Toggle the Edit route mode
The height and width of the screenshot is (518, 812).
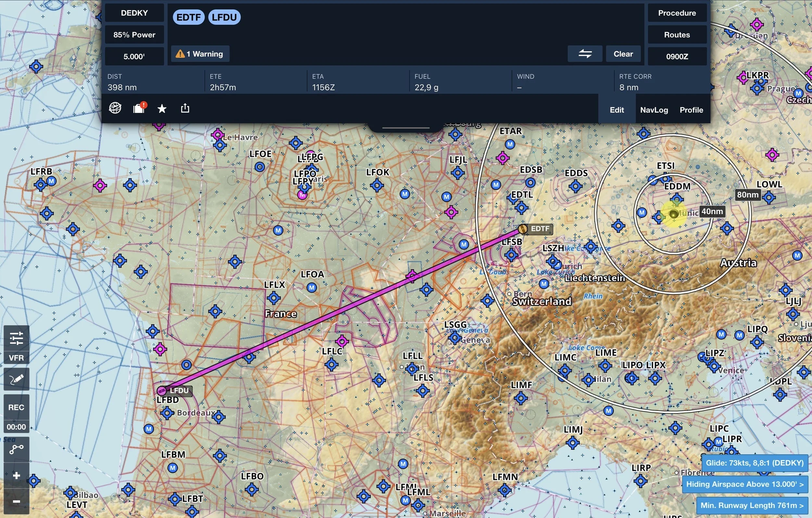(x=617, y=110)
